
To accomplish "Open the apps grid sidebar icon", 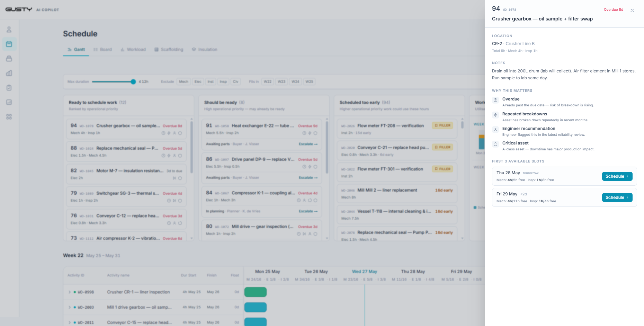I will coord(9,117).
